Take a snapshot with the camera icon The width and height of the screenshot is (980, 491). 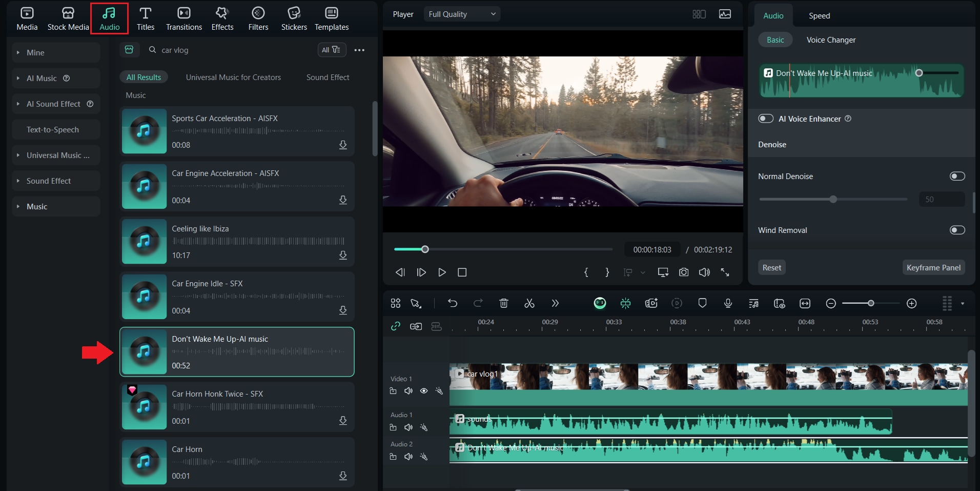point(684,272)
